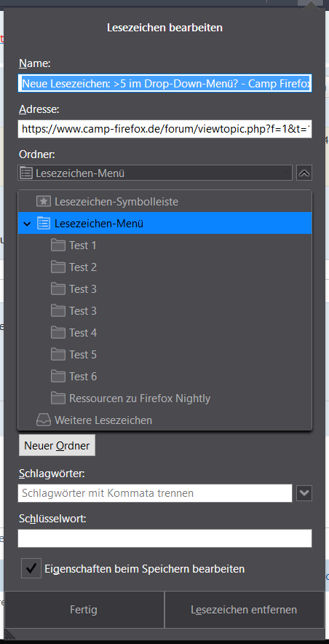The height and width of the screenshot is (644, 329).
Task: Collapse the folder tree with the up-arrow button
Action: point(304,173)
